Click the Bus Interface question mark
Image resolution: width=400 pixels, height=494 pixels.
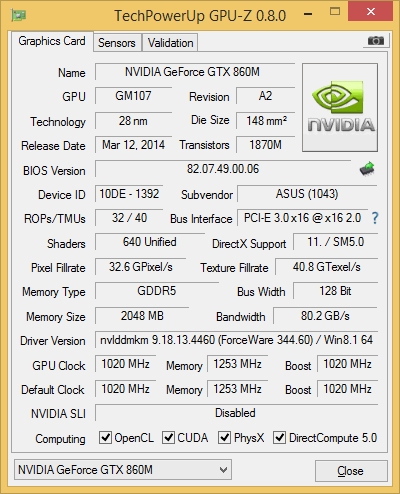tap(375, 218)
